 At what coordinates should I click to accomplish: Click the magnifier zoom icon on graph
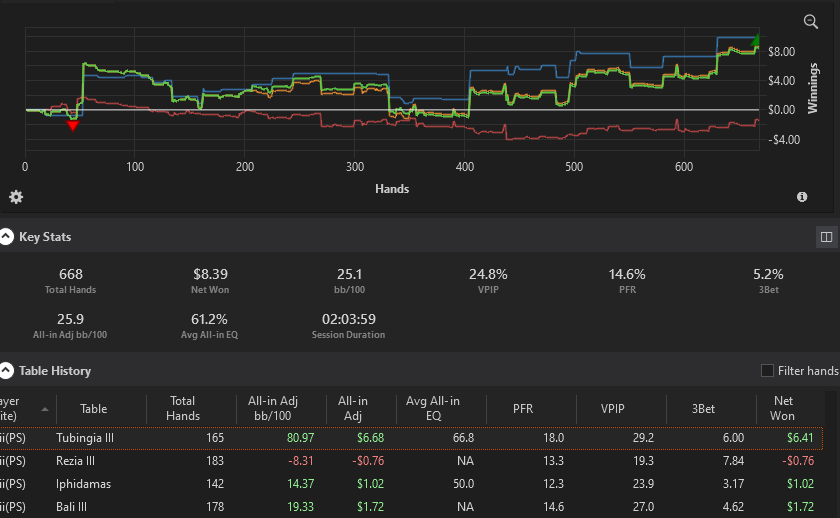(x=811, y=21)
